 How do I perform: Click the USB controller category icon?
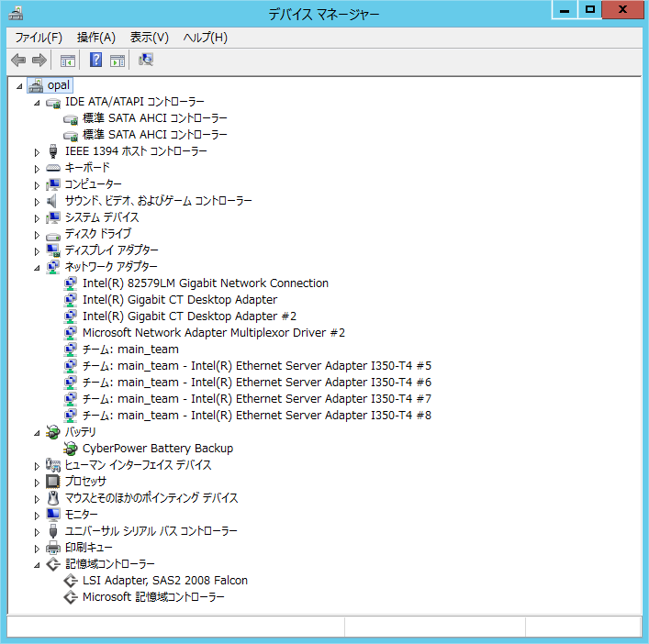[x=53, y=531]
